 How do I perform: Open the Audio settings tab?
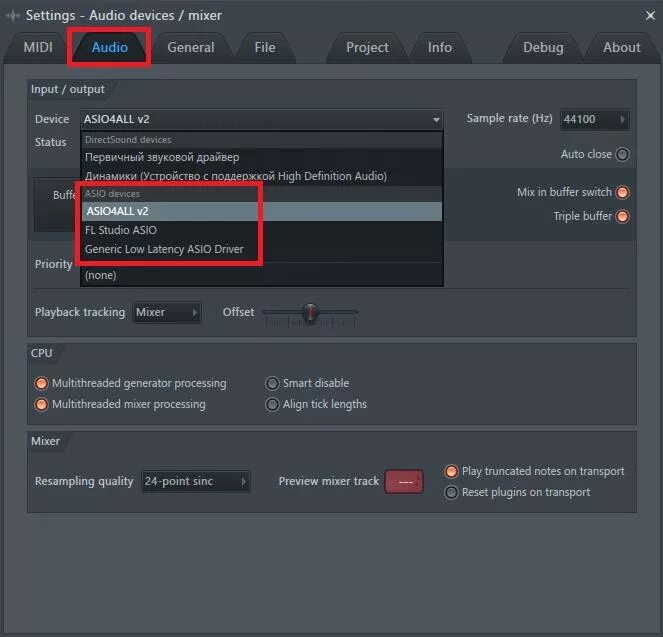click(x=110, y=47)
